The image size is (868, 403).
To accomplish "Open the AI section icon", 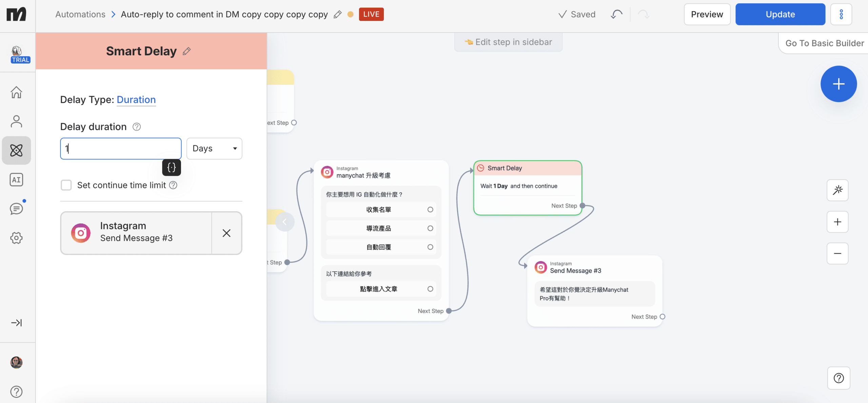I will pyautogui.click(x=16, y=179).
